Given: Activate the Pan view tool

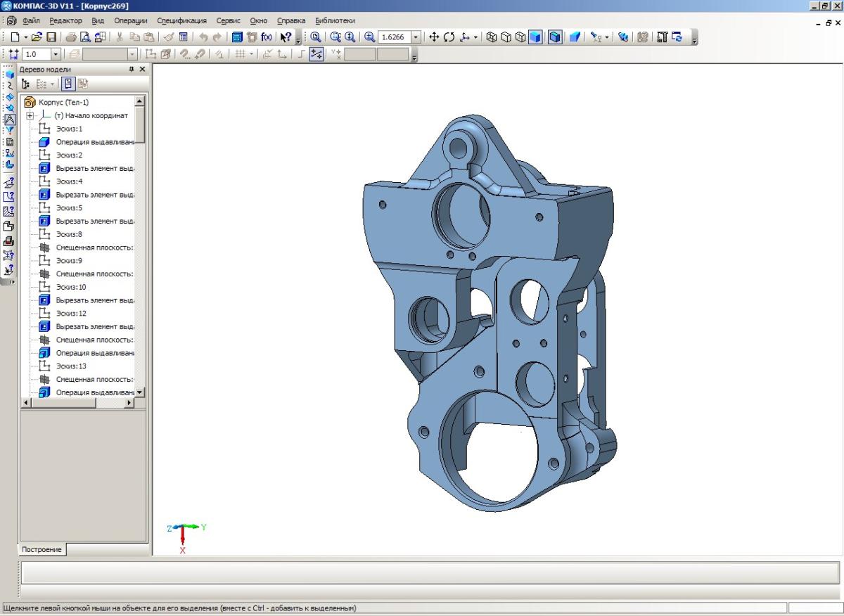Looking at the screenshot, I should coord(434,37).
